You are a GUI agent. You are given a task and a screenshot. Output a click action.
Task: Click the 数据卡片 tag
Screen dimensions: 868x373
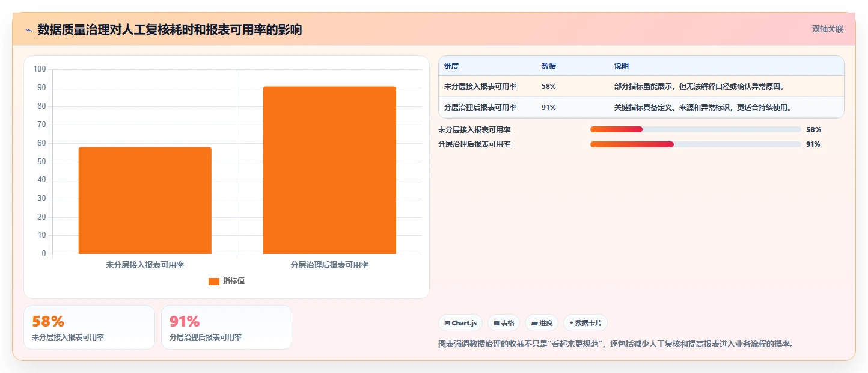(585, 323)
